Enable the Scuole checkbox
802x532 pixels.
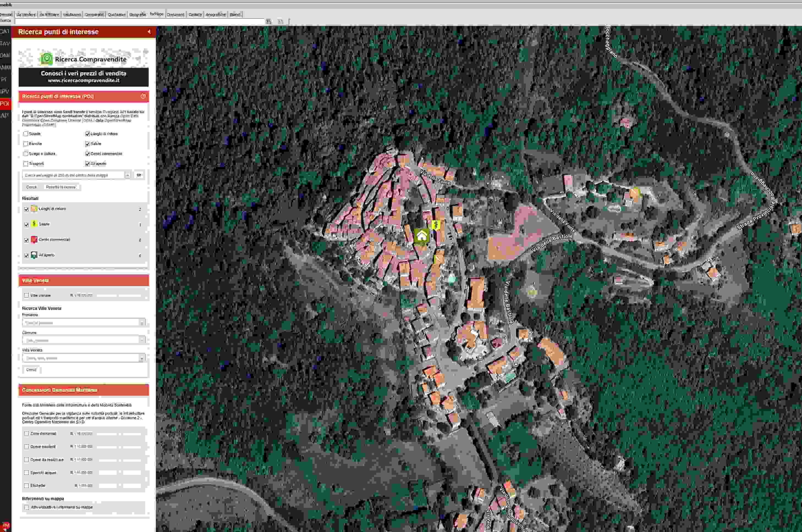(26, 134)
